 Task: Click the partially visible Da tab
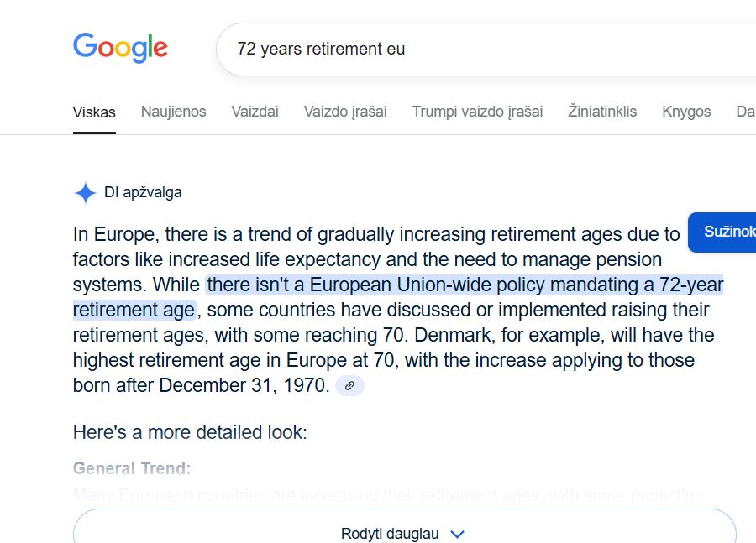(746, 112)
